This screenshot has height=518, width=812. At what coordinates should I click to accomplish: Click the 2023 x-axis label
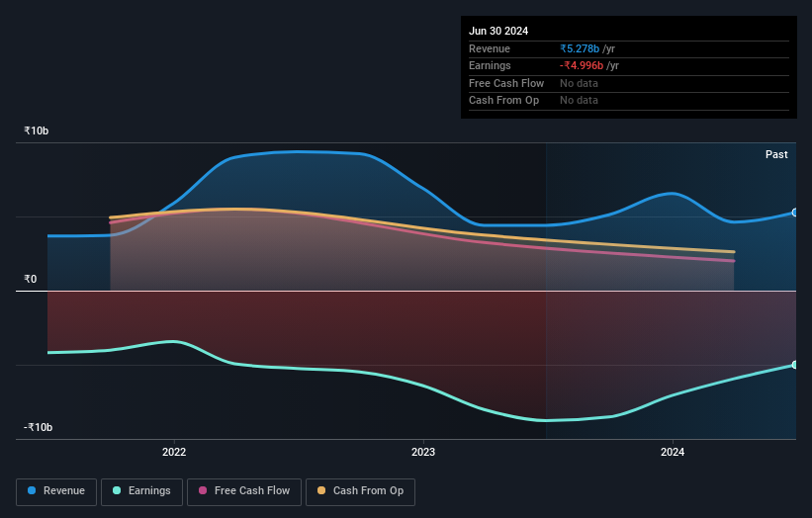coord(423,452)
